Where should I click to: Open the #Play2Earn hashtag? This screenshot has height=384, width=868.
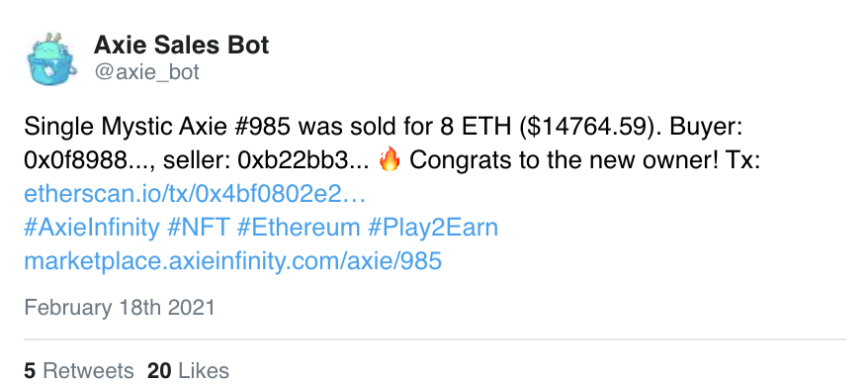point(433,228)
